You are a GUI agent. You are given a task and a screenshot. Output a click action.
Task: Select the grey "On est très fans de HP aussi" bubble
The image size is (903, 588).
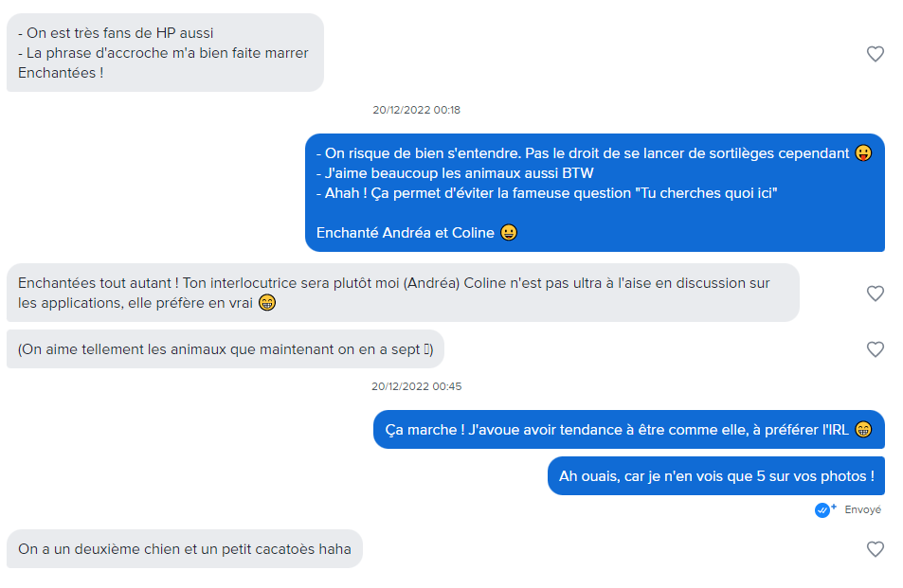165,53
